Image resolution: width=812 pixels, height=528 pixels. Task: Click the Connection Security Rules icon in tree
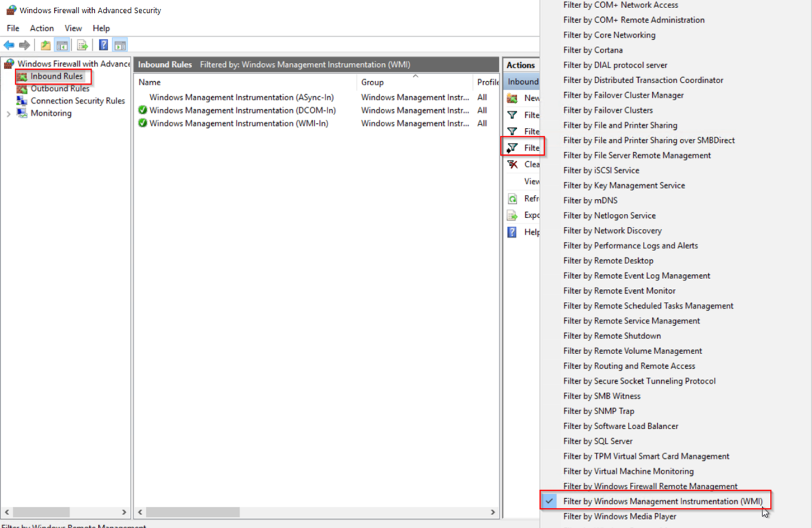[x=22, y=101]
